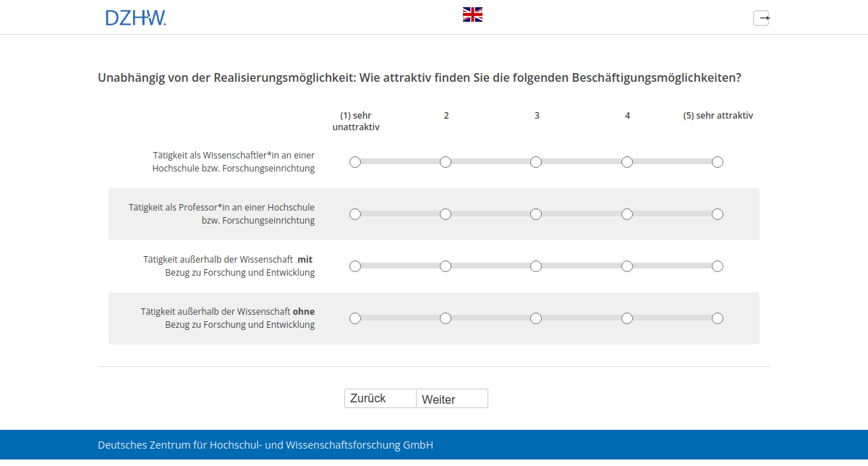Mark sehr unattraktiv for Tätigkeit mit Forschungsbezug
868x466 pixels.
[x=355, y=266]
